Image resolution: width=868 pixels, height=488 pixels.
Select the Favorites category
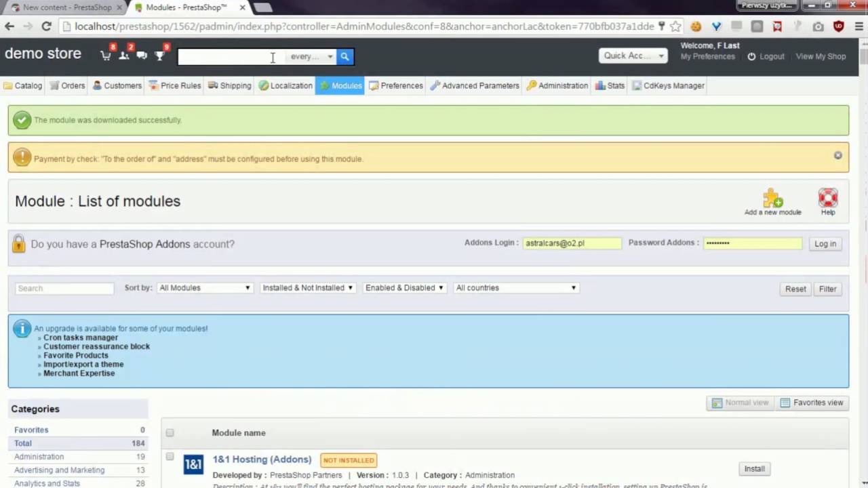[31, 430]
